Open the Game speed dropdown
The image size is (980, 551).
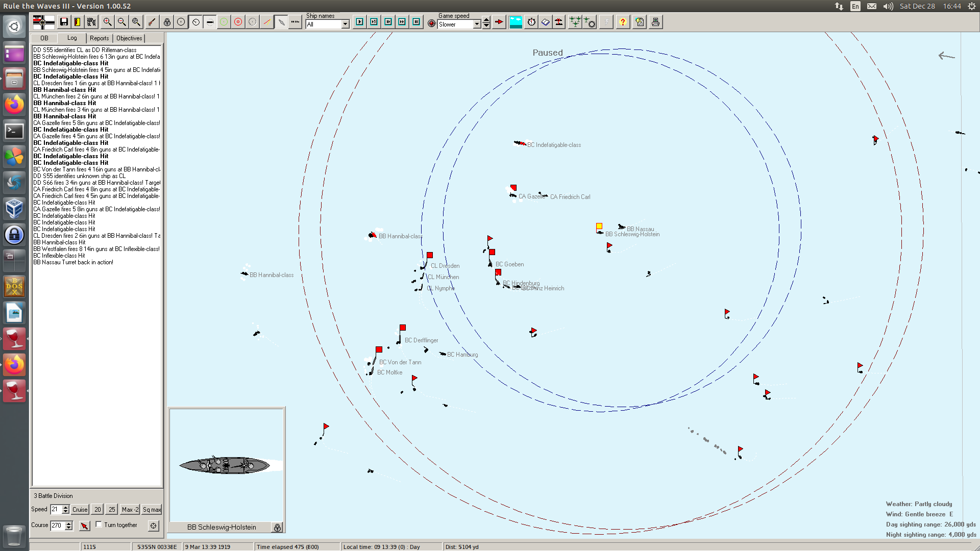477,24
